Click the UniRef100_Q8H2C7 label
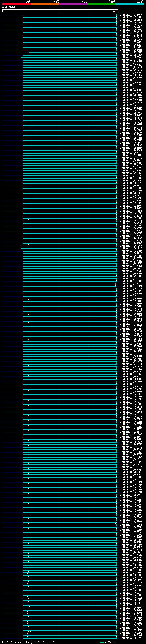 click(131, 246)
